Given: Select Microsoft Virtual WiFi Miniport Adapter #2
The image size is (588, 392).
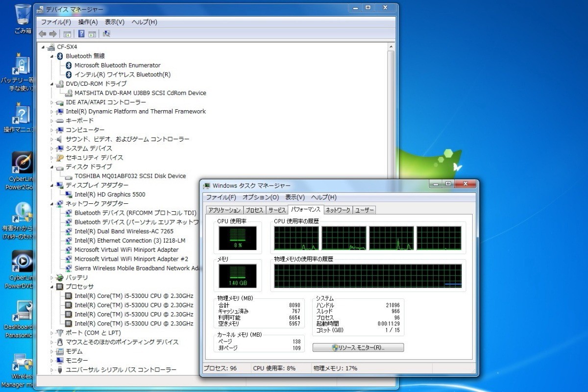Looking at the screenshot, I should click(131, 259).
